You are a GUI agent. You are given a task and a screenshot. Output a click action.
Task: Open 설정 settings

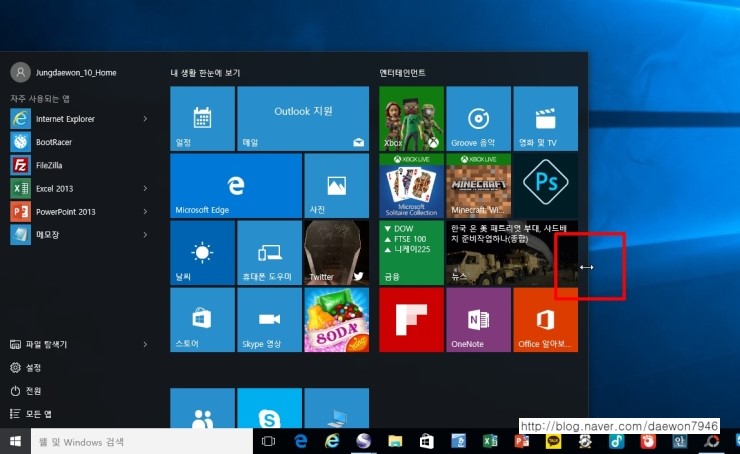click(26, 368)
